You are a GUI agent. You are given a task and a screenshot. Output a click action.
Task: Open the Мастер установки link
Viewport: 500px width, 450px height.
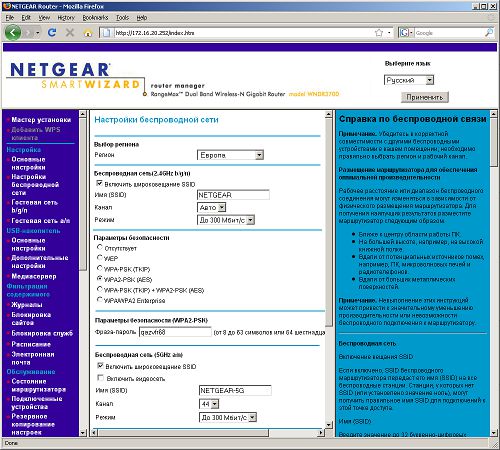pyautogui.click(x=41, y=120)
